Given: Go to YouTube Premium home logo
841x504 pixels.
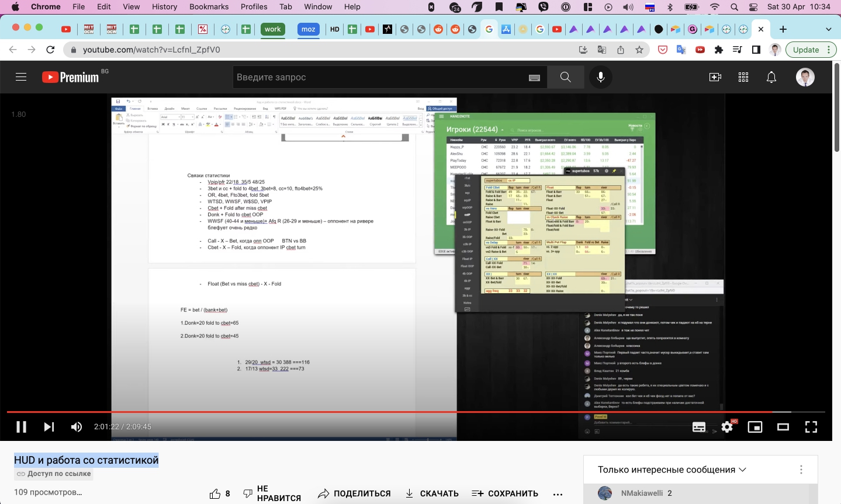Looking at the screenshot, I should [71, 77].
